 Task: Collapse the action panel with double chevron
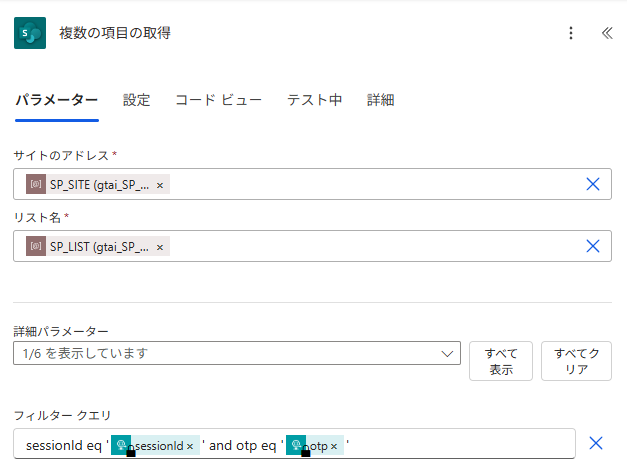607,33
